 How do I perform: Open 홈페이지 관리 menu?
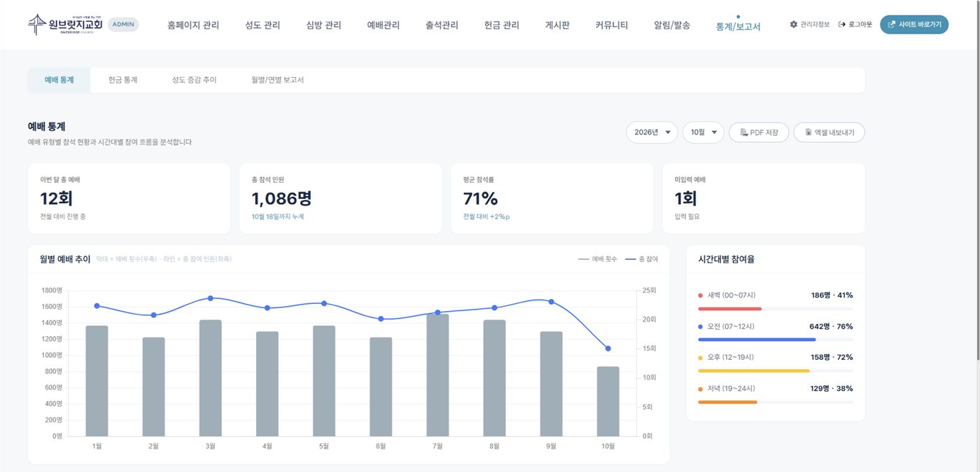coord(193,25)
